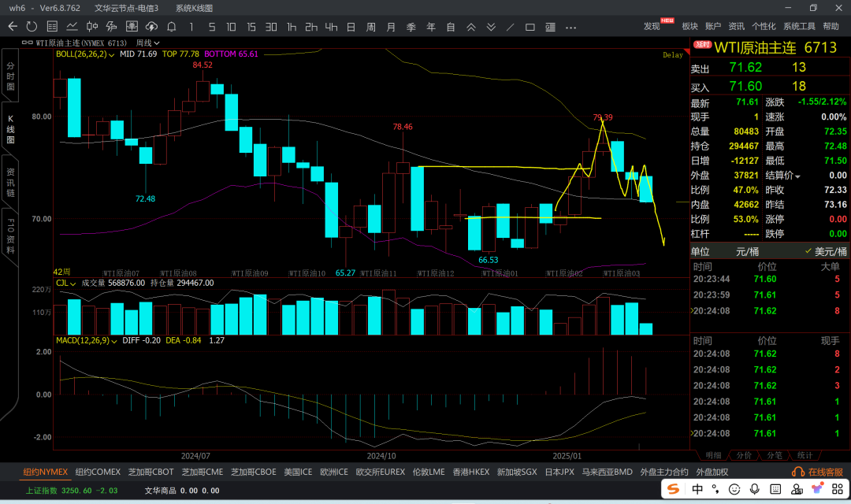Open the Sogou toolbox grid icon
Image resolution: width=851 pixels, height=504 pixels.
(838, 489)
